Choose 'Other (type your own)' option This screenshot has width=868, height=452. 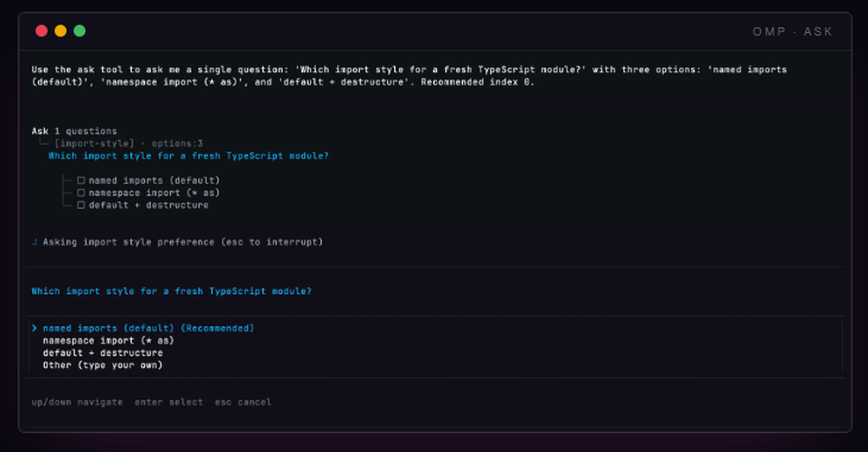[x=103, y=365]
